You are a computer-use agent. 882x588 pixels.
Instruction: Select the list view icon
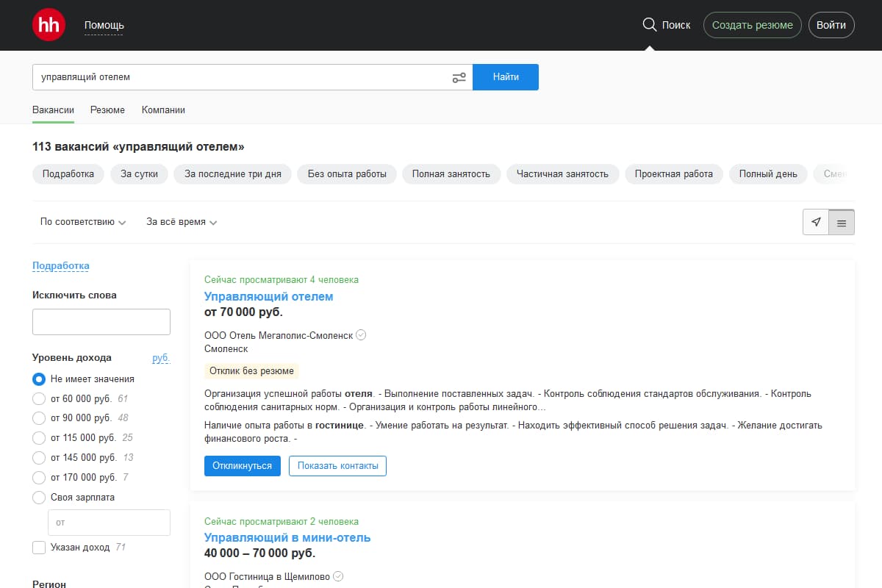[840, 221]
